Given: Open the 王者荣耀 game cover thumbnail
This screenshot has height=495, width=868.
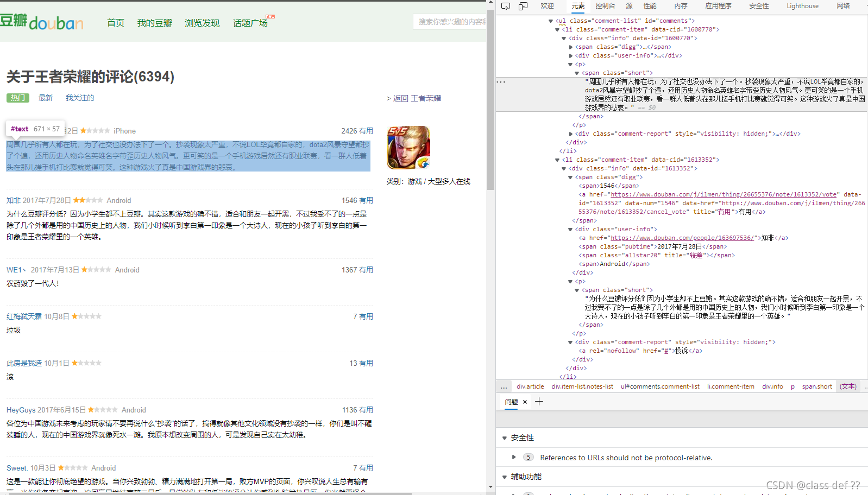Looking at the screenshot, I should tap(408, 148).
